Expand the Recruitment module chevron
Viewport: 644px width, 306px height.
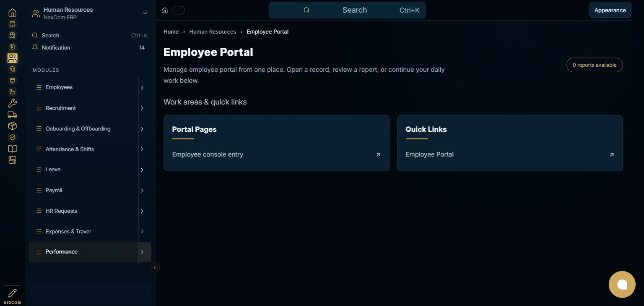click(x=142, y=108)
